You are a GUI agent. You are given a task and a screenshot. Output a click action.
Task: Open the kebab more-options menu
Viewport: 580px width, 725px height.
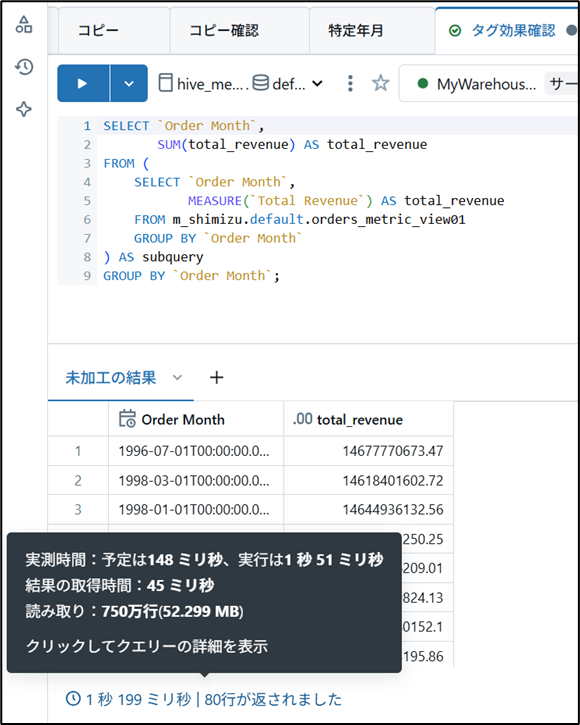pyautogui.click(x=350, y=83)
